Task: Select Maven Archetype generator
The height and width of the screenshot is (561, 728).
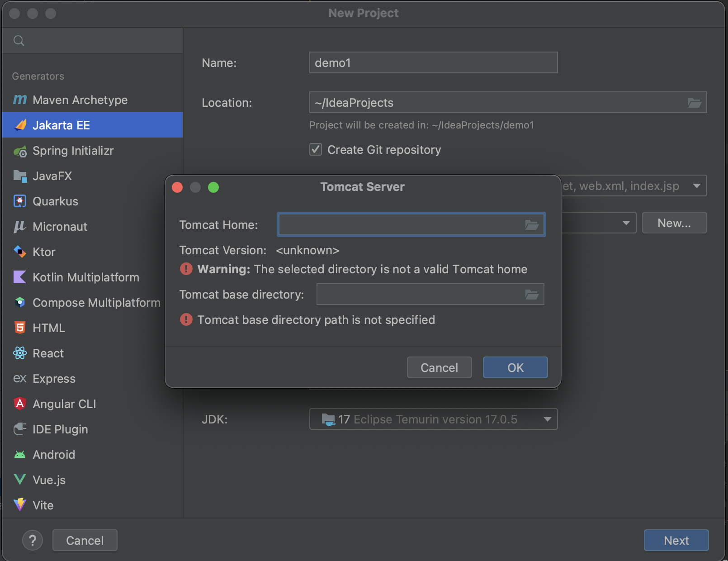Action: pyautogui.click(x=92, y=100)
